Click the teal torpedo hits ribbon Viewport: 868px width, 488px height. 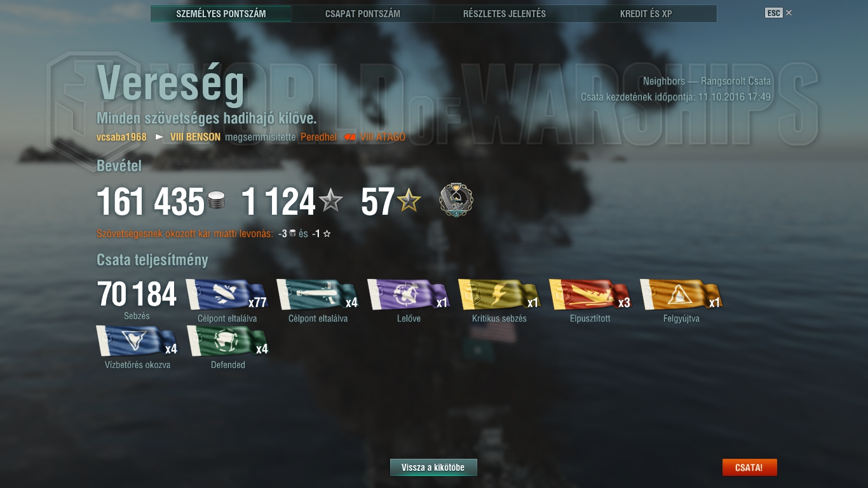[x=318, y=295]
